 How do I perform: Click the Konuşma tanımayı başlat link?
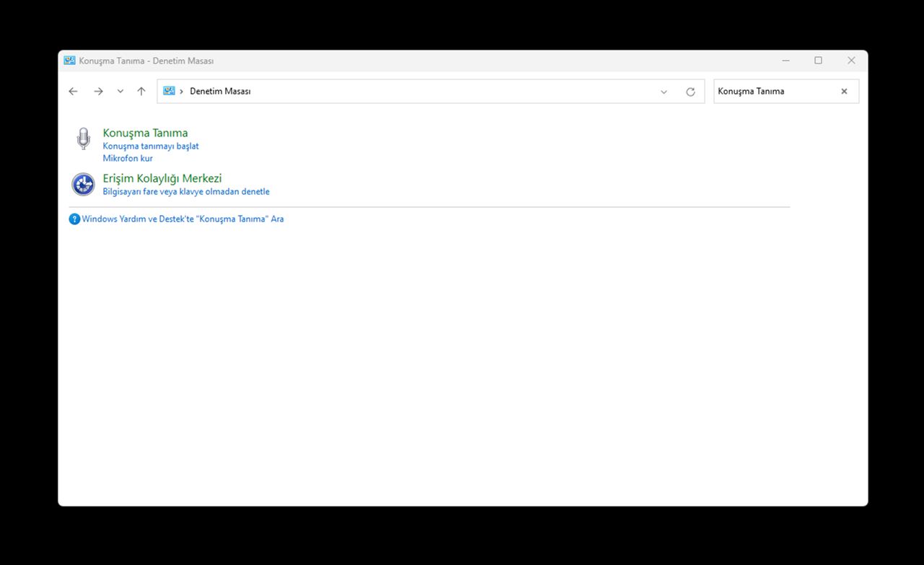(x=151, y=146)
